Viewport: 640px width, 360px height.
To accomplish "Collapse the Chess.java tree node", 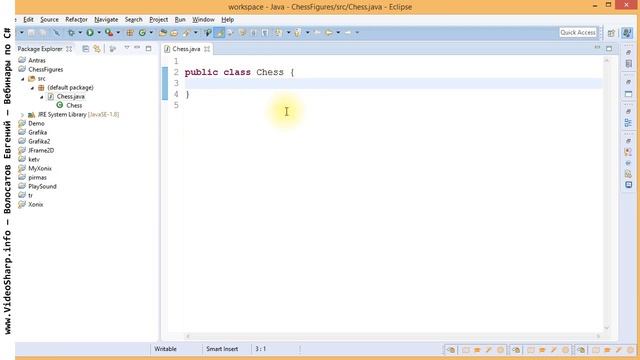I will coord(42,97).
